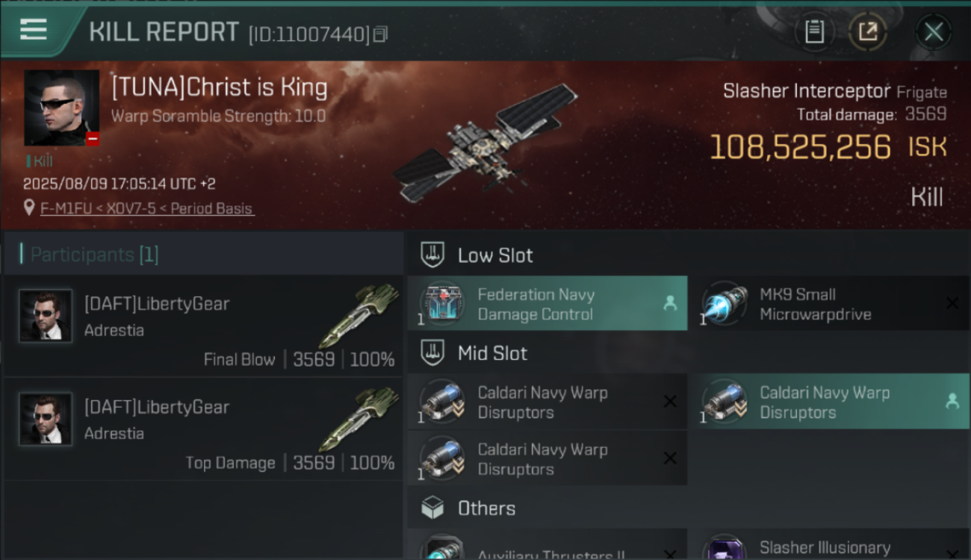Select the MK9 Small Microwarpdrive module

click(x=834, y=304)
